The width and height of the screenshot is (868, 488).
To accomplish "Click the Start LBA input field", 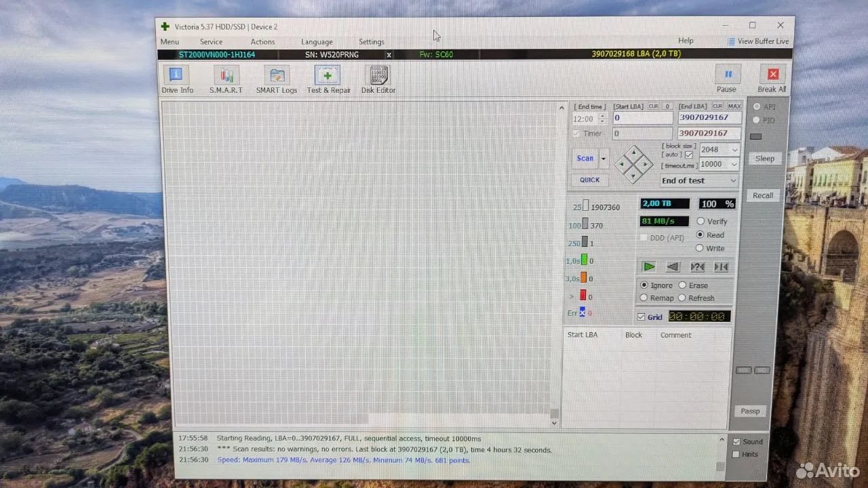I will [642, 117].
